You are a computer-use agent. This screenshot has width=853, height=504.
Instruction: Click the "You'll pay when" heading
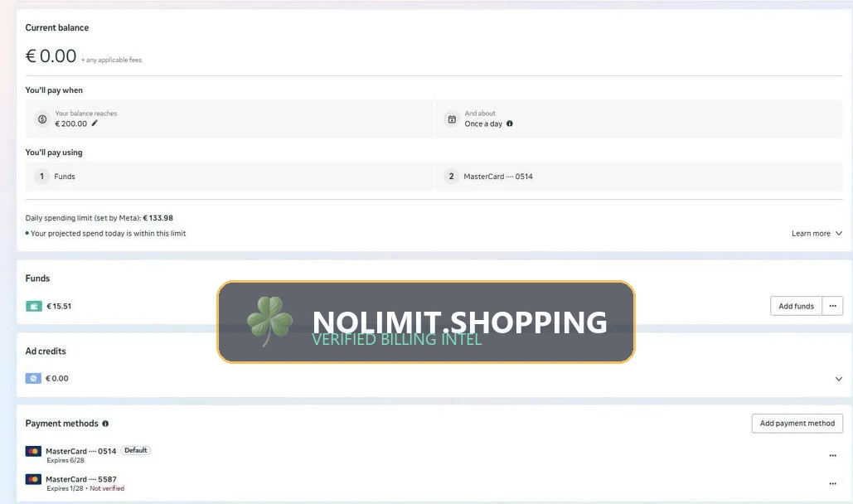[54, 90]
